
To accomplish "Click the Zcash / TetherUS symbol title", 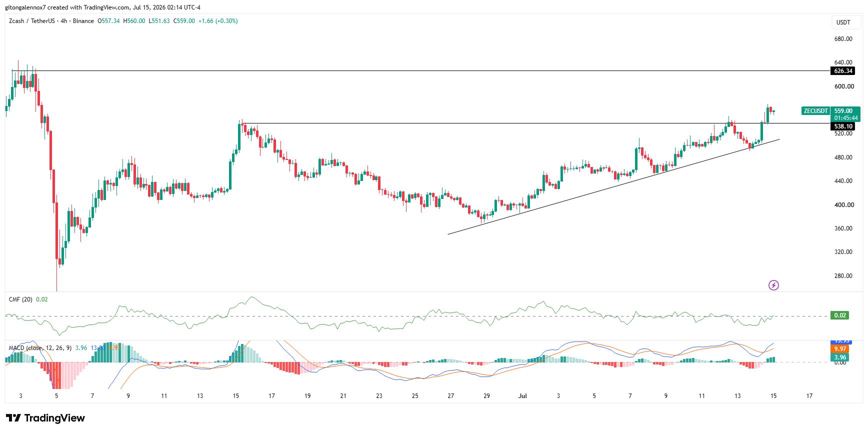I will click(32, 21).
